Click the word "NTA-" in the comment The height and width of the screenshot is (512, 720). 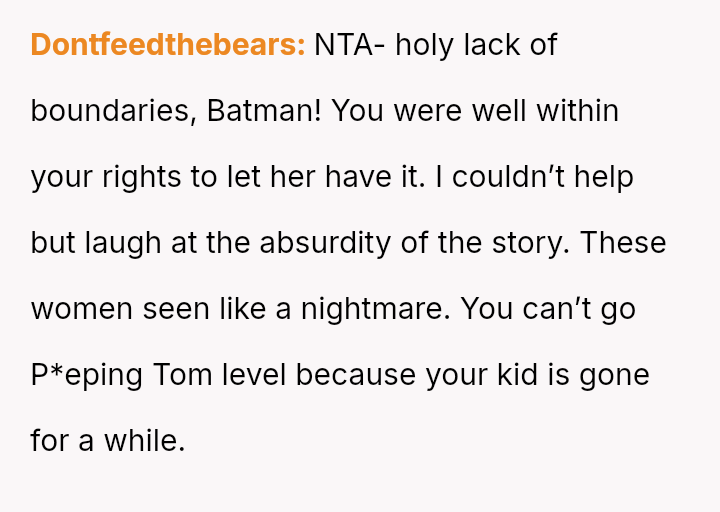(350, 45)
